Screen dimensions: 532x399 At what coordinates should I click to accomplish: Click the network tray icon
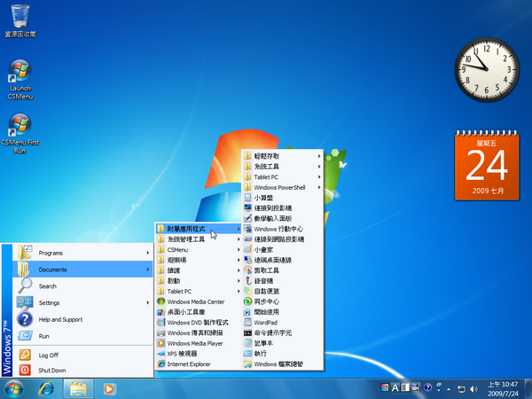pos(461,389)
